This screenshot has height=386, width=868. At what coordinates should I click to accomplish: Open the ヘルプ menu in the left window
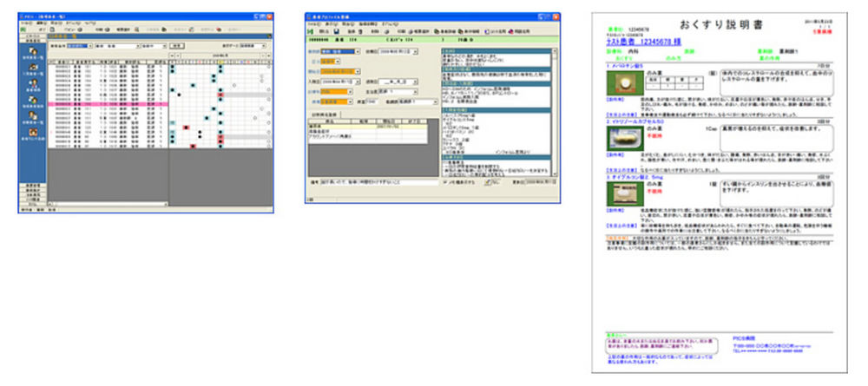coord(89,23)
